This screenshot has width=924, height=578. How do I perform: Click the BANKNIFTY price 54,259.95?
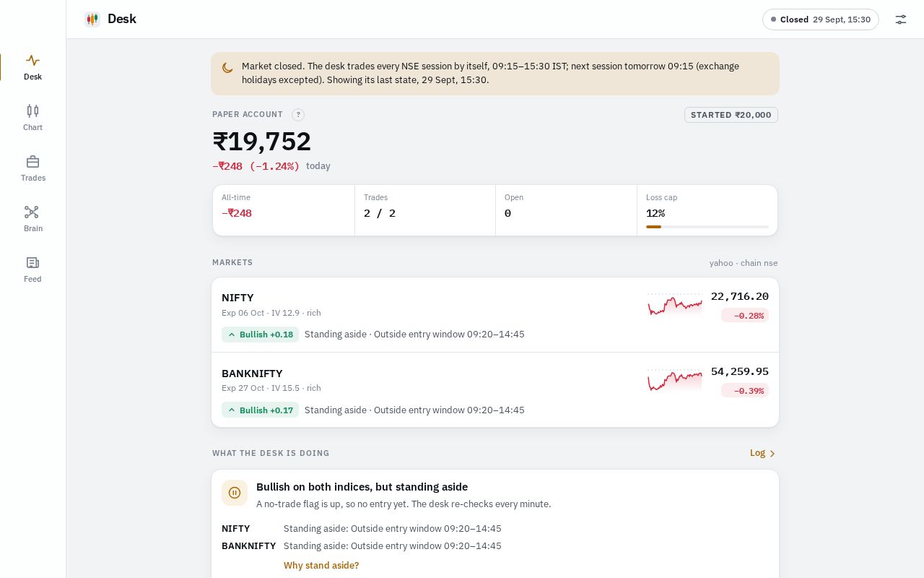tap(740, 371)
